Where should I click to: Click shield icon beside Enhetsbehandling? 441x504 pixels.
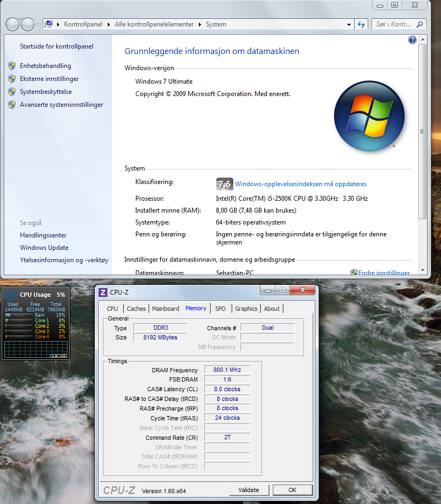12,66
